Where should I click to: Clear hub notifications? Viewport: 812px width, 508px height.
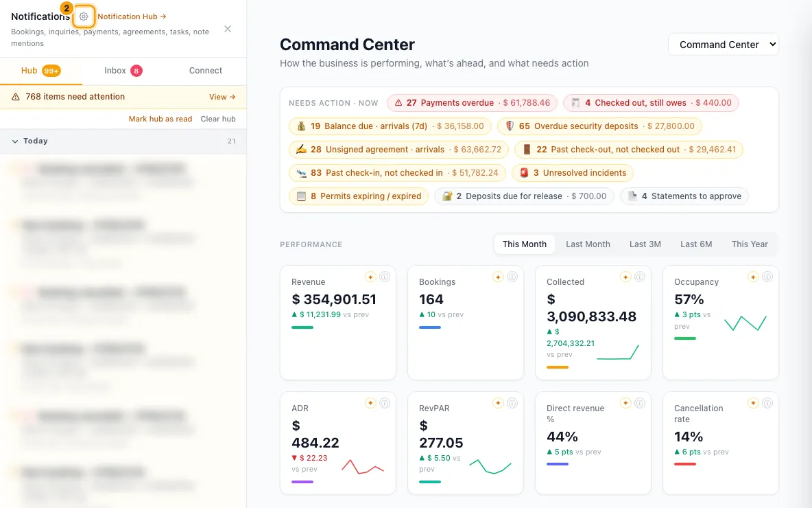click(x=218, y=119)
